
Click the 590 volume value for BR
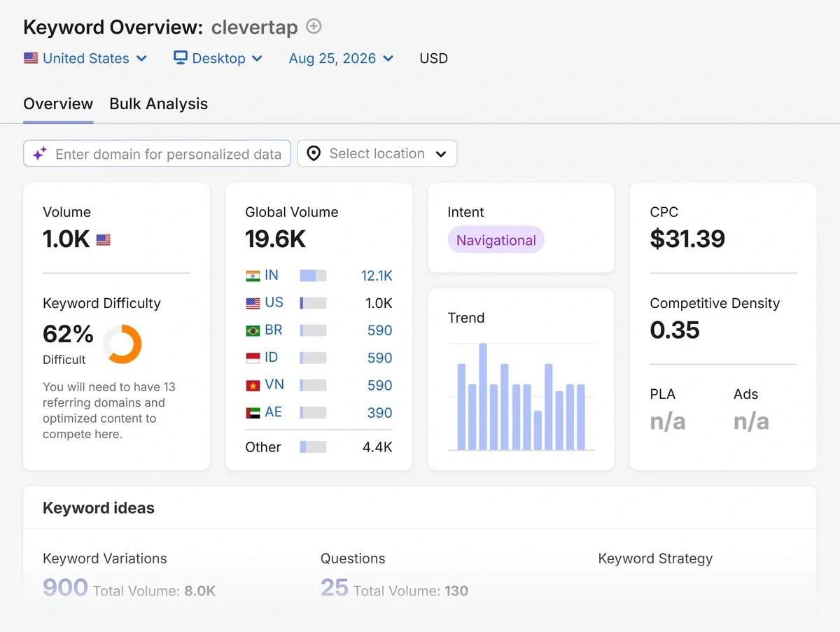point(380,330)
